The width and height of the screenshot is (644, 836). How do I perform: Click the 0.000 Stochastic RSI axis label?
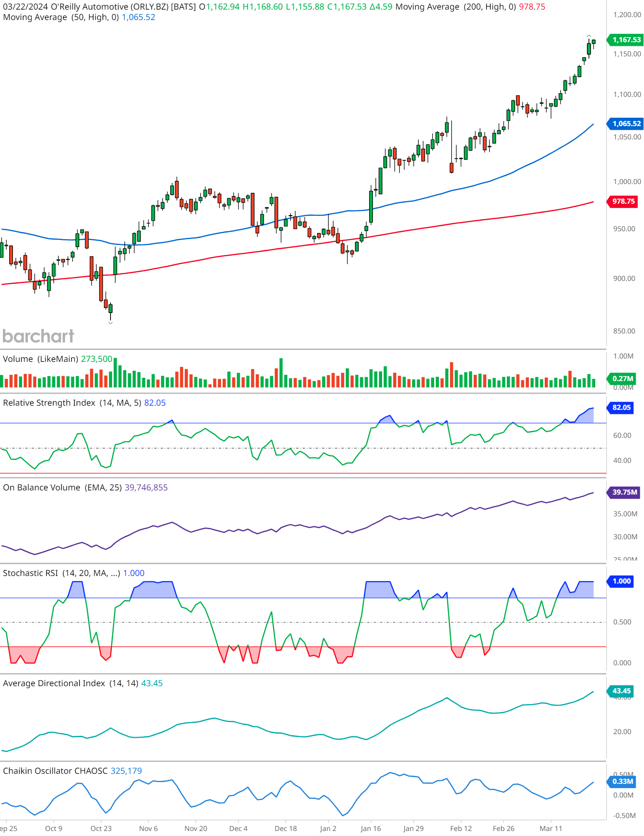622,663
